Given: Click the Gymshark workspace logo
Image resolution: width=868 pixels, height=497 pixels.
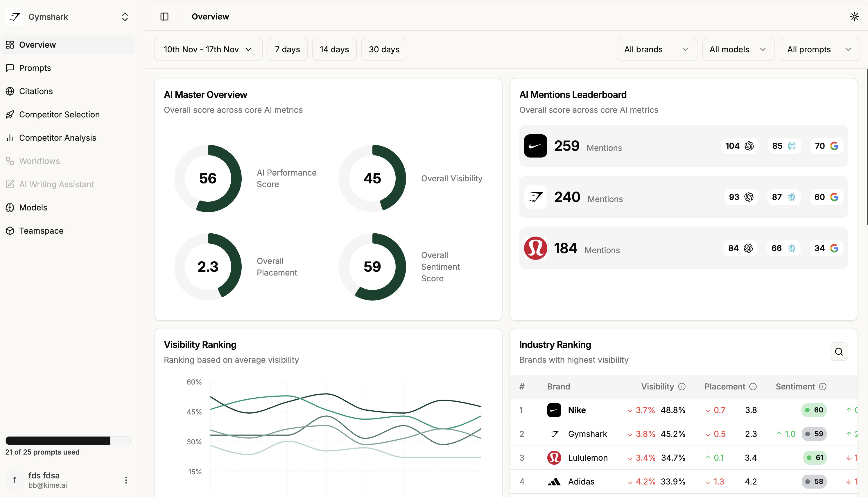Looking at the screenshot, I should 14,16.
